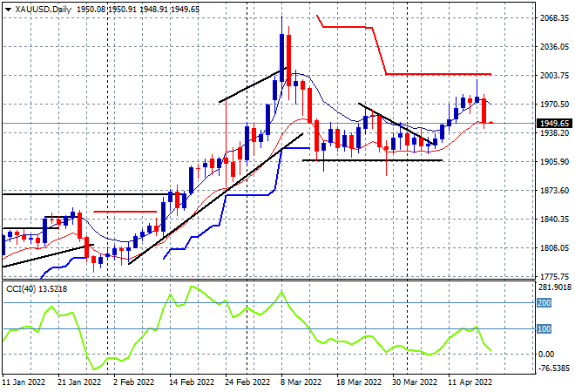This screenshot has height=392, width=575.
Task: Click the 11 Jan 2022 date label
Action: click(24, 382)
